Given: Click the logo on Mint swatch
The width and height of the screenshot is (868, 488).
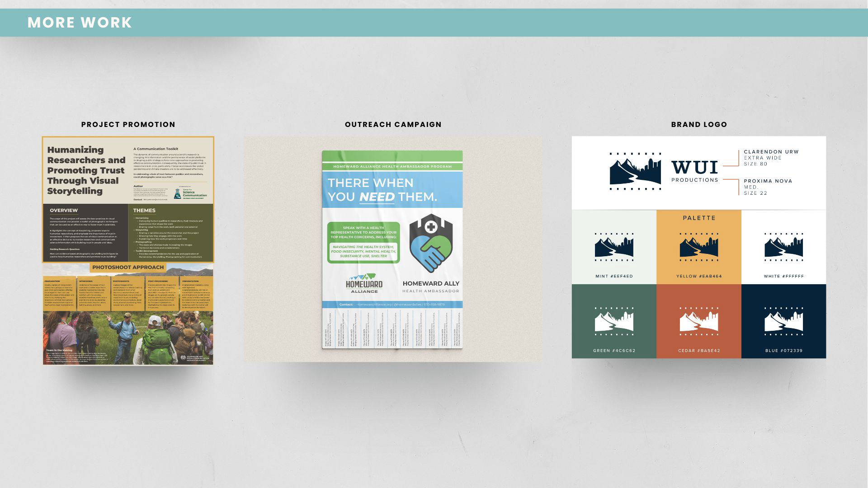Looking at the screenshot, I should [614, 247].
